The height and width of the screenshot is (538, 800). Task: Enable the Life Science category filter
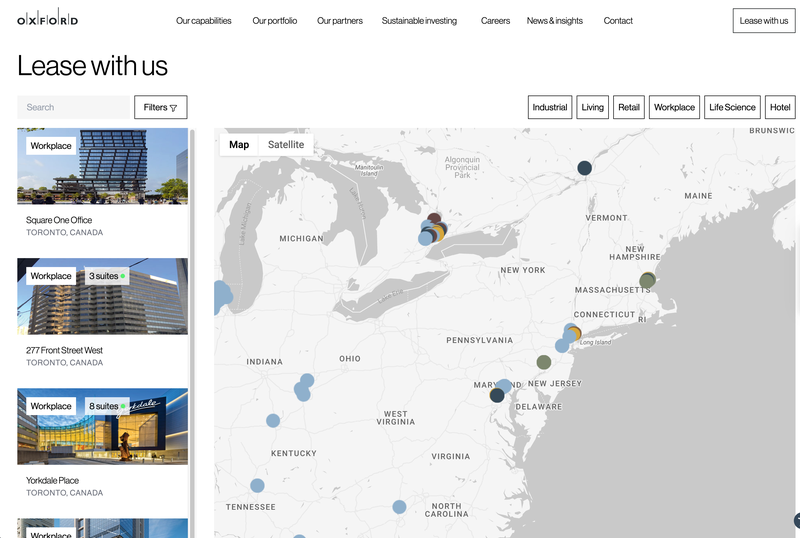coord(732,107)
